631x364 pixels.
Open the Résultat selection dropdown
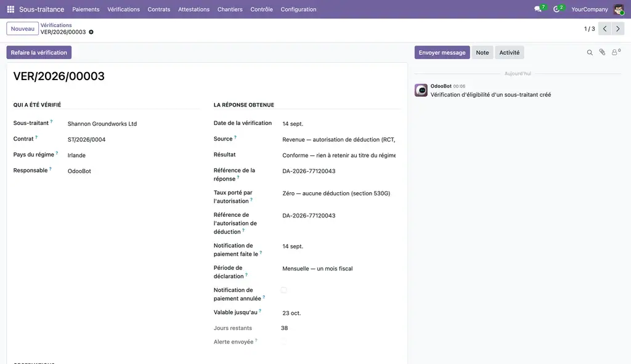(x=339, y=155)
